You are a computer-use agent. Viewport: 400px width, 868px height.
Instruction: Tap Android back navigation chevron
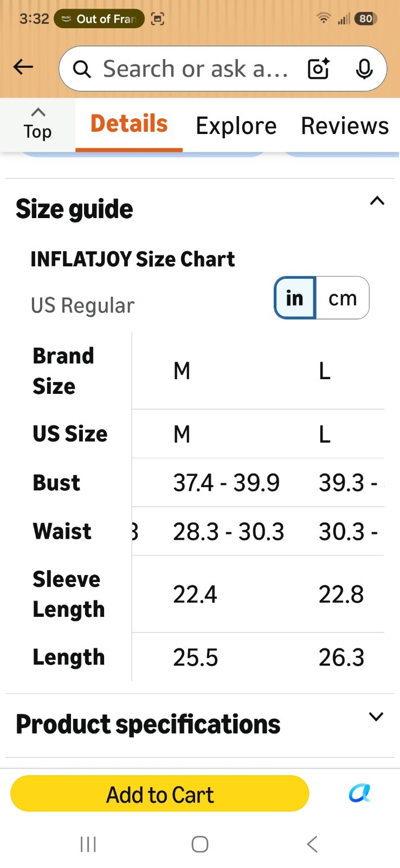click(x=312, y=844)
